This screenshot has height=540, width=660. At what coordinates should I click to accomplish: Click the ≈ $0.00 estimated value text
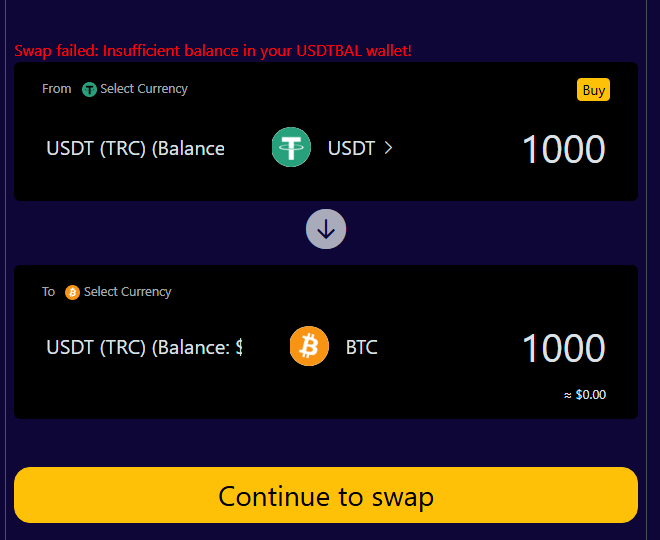click(585, 395)
